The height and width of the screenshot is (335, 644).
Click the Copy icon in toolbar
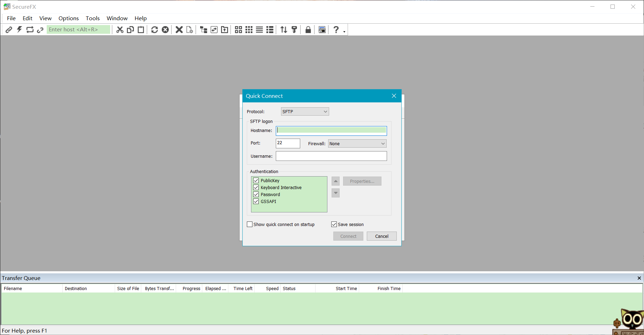pos(130,30)
